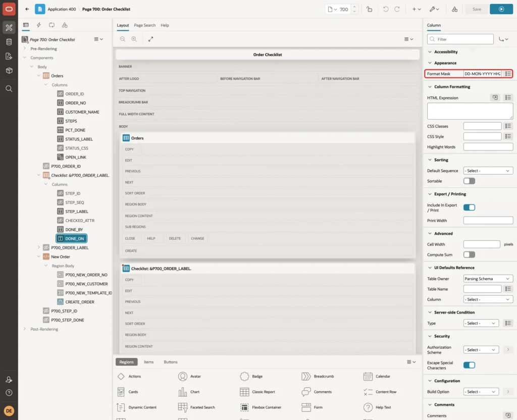The width and height of the screenshot is (517, 420).
Task: Open SQL Workshop database icon
Action: pos(9,42)
